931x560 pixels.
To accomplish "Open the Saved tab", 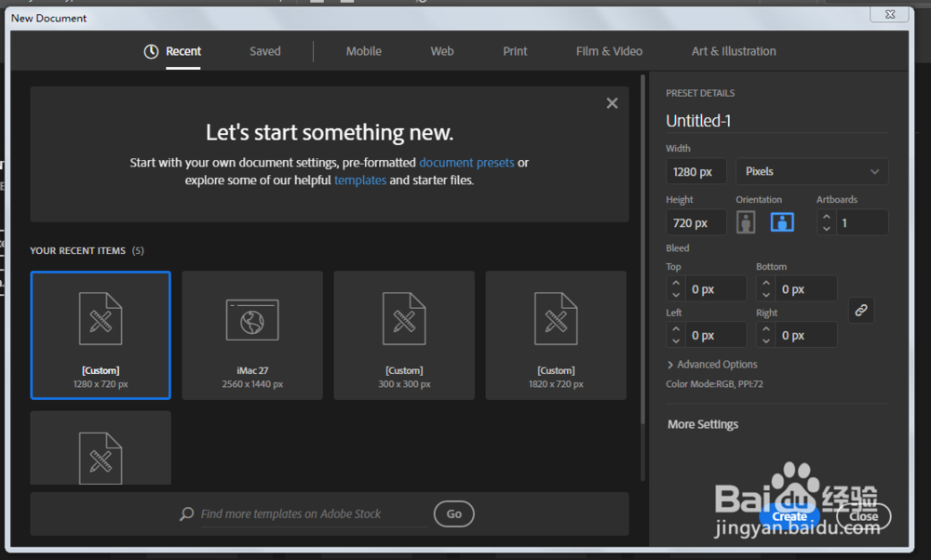I will (x=264, y=51).
